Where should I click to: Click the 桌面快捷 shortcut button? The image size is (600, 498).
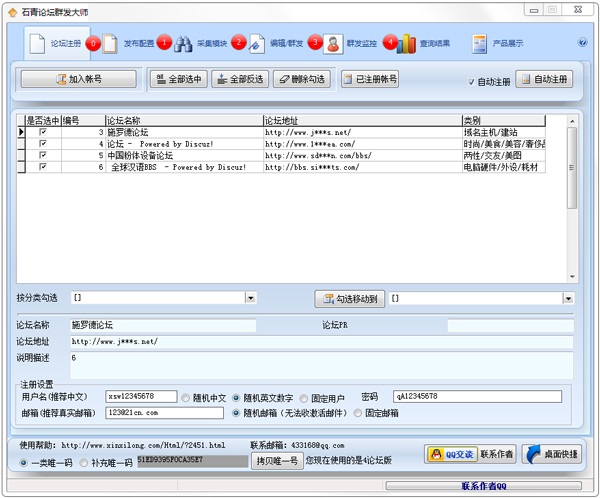(x=552, y=454)
